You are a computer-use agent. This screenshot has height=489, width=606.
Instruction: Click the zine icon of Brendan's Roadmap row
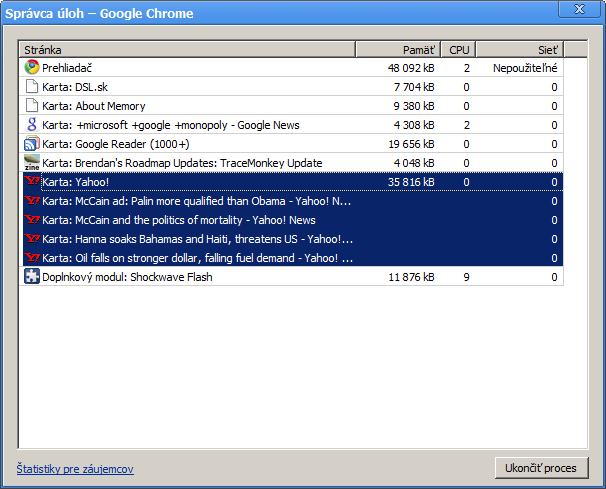tap(32, 162)
